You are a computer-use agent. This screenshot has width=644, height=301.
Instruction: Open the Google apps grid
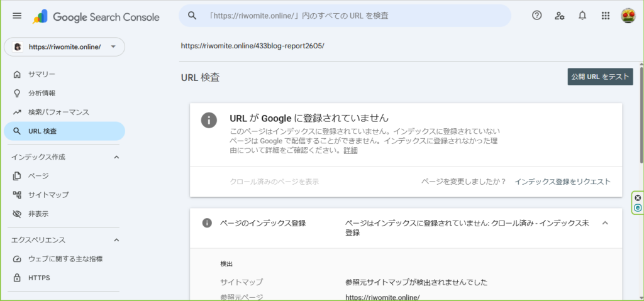click(605, 16)
